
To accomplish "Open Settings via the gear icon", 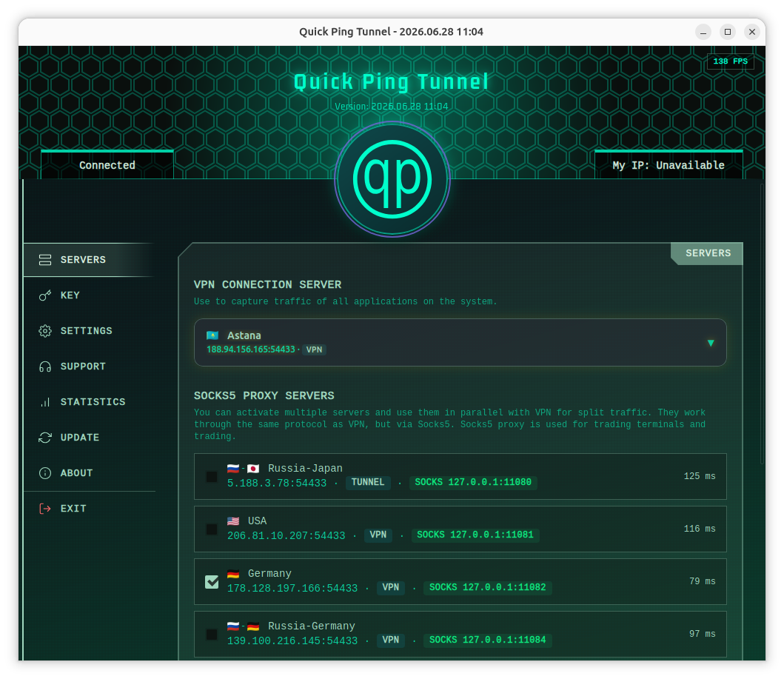I will click(45, 330).
